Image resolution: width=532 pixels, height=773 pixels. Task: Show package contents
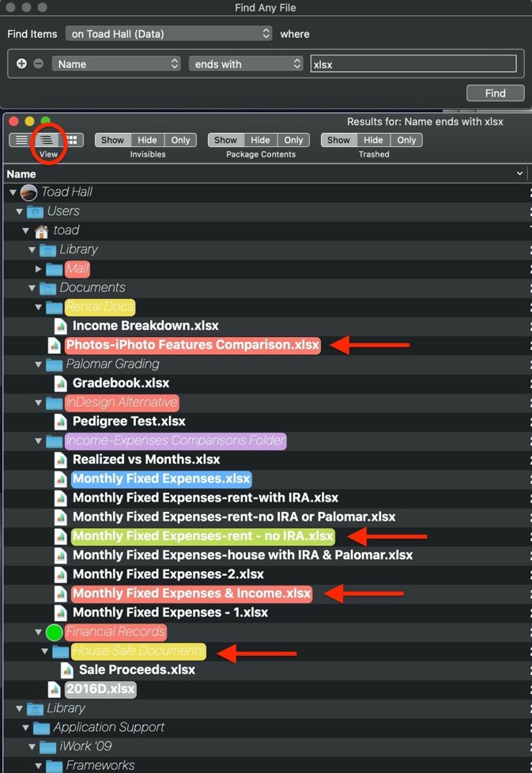(x=225, y=140)
